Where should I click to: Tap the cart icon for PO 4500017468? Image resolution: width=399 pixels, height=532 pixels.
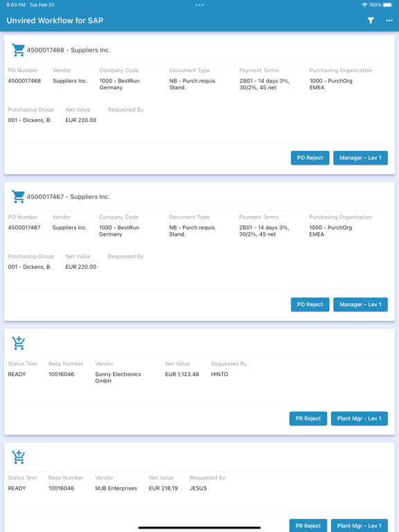point(18,50)
